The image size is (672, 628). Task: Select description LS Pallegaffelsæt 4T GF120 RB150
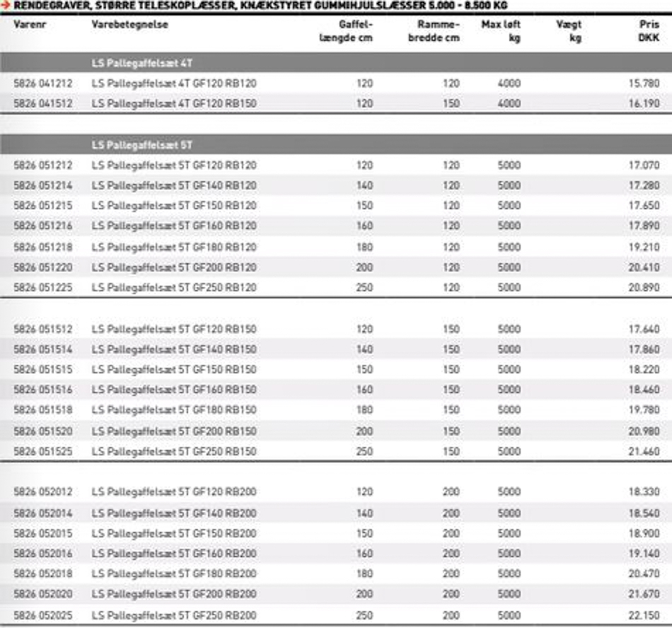[174, 104]
